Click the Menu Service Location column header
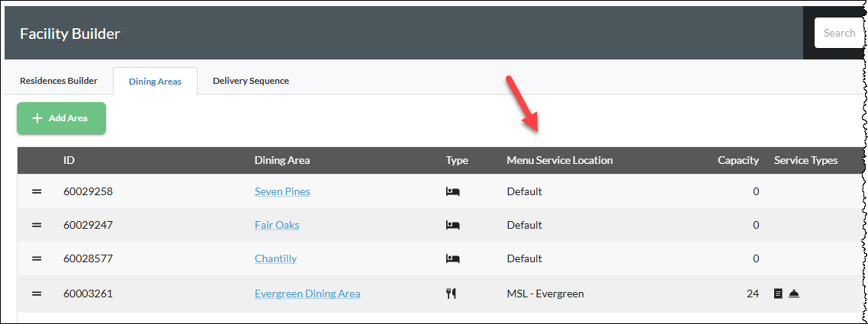 click(560, 160)
